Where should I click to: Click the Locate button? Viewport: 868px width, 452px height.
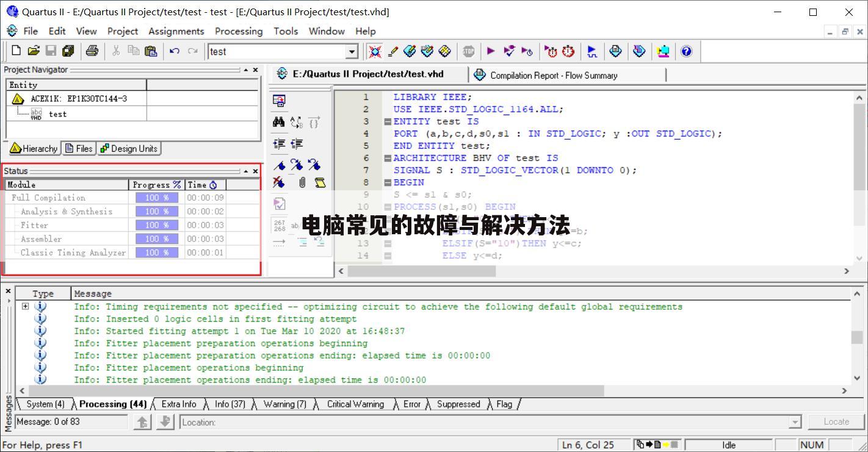point(836,422)
